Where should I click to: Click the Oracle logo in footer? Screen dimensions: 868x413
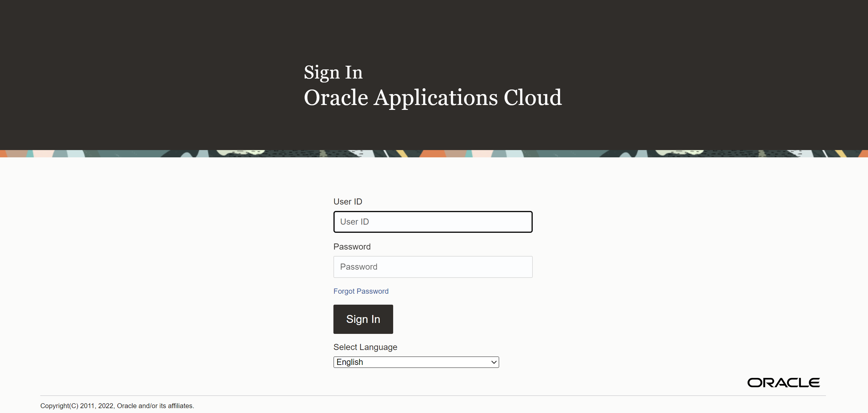click(783, 383)
